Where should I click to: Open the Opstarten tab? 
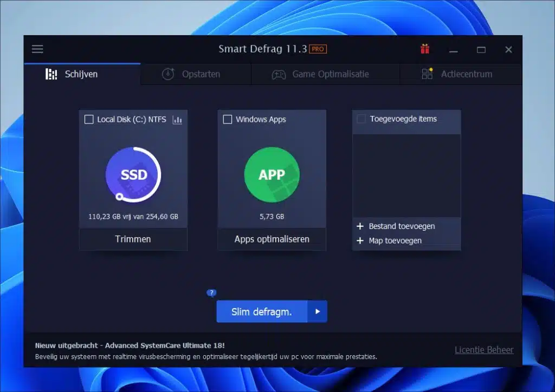196,74
